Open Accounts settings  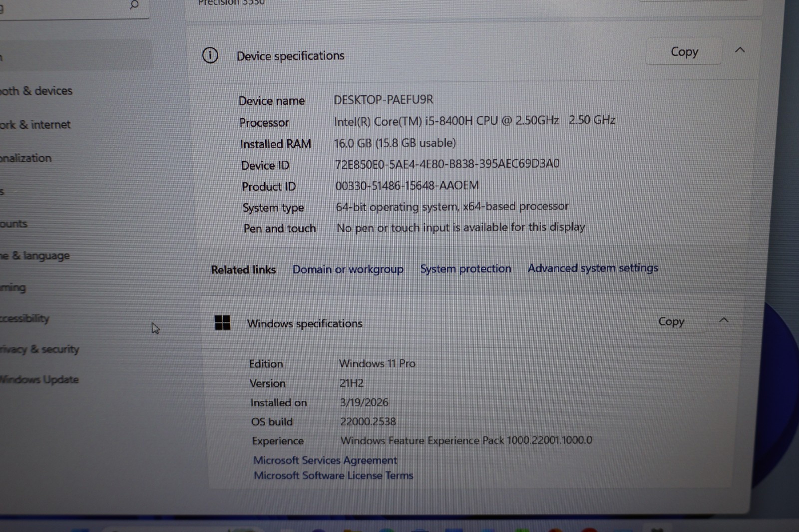point(13,224)
